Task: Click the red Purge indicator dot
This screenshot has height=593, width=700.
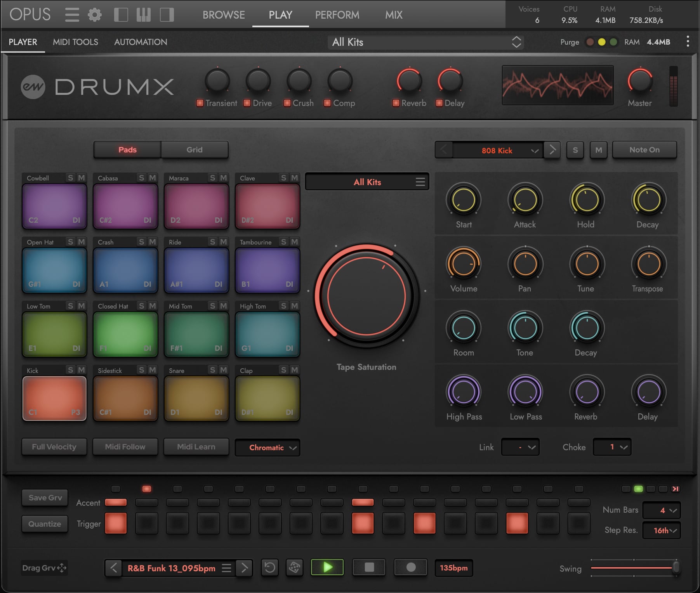Action: point(590,42)
